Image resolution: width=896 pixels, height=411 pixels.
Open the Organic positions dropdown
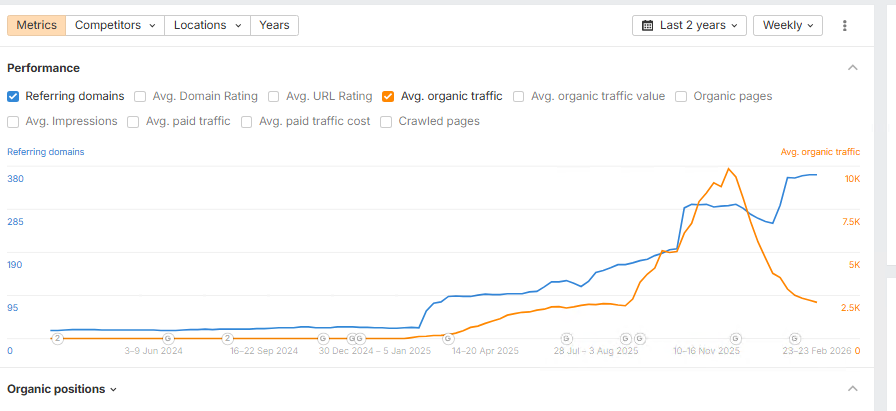62,389
